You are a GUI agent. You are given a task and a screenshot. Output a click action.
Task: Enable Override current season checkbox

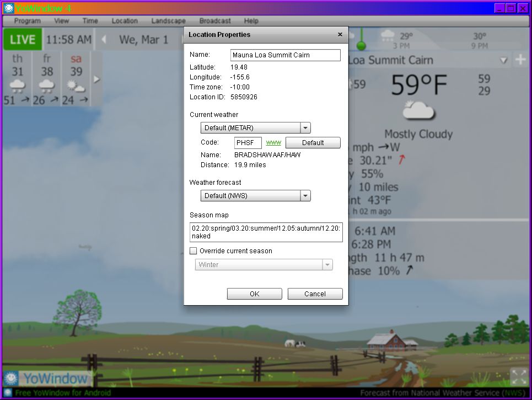(194, 251)
